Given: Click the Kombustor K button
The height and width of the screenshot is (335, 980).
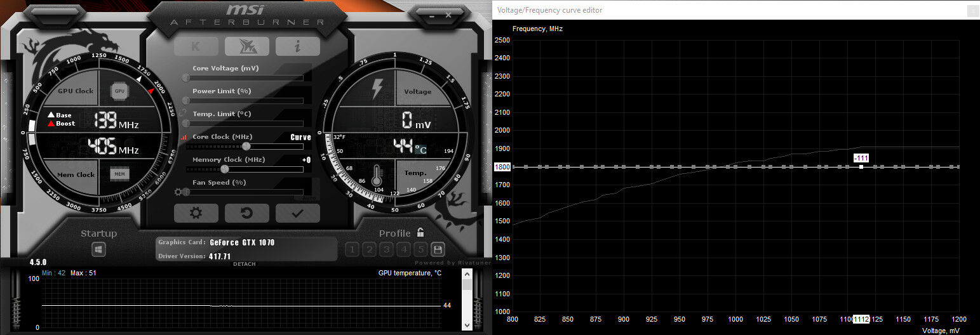Looking at the screenshot, I should [196, 46].
